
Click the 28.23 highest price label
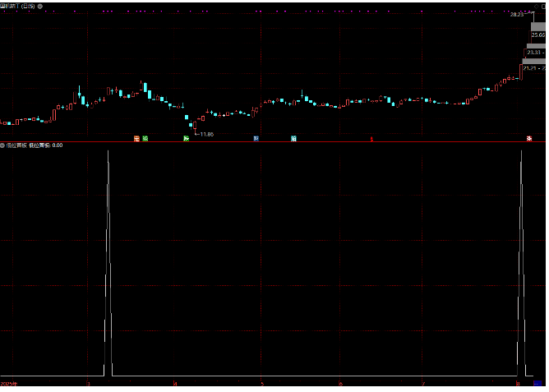(517, 15)
